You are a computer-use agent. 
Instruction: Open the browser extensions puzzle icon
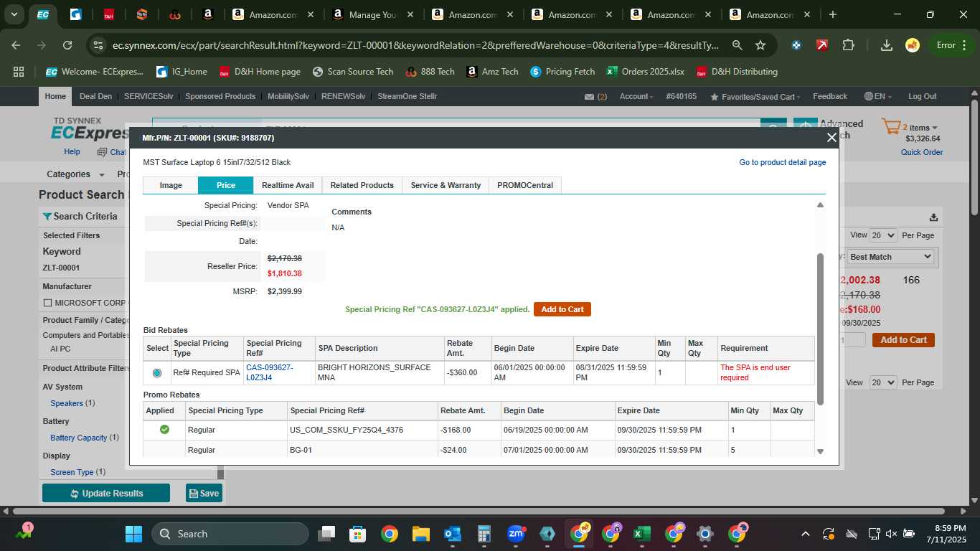pos(848,45)
